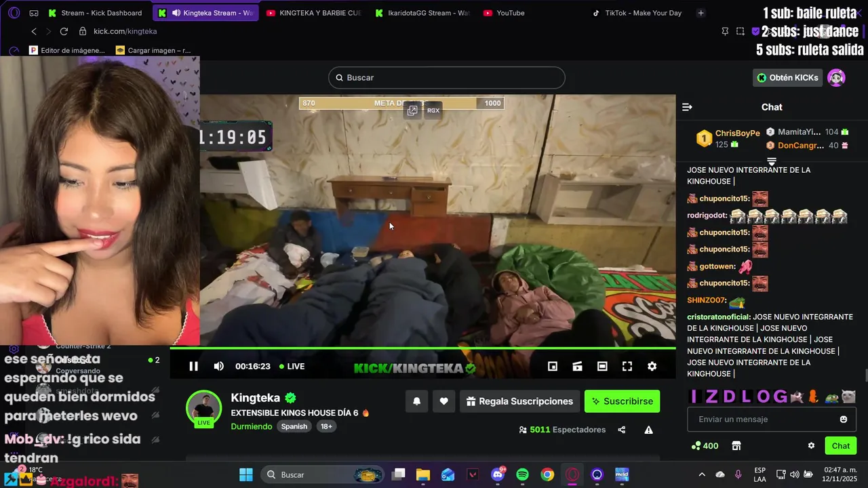
Task: Jump to LIVE position in player
Action: (x=292, y=366)
